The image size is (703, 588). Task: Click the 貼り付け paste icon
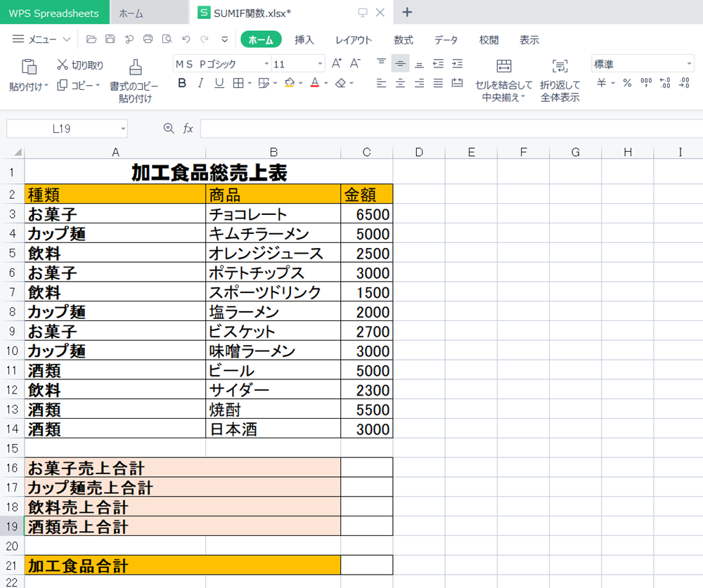pyautogui.click(x=29, y=67)
